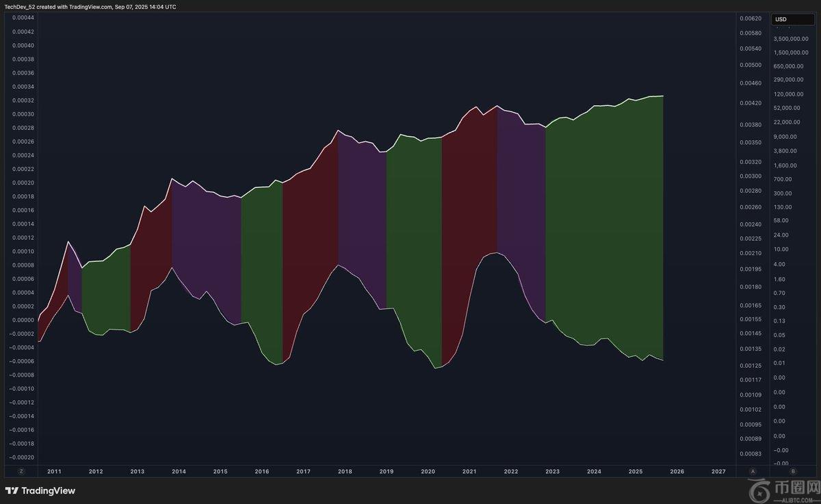Click the purple shaded region around 2022
The height and width of the screenshot is (504, 821).
(521, 205)
